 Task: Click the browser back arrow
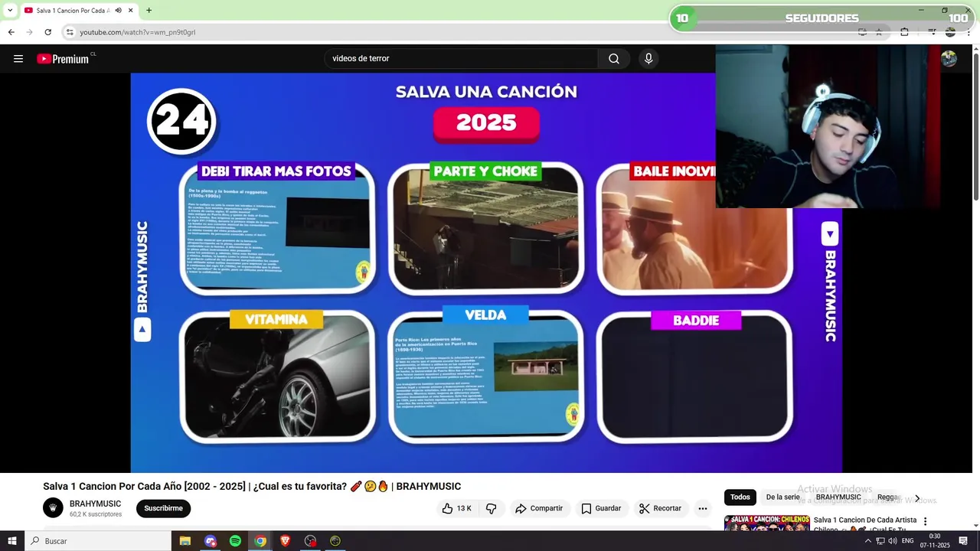point(11,32)
